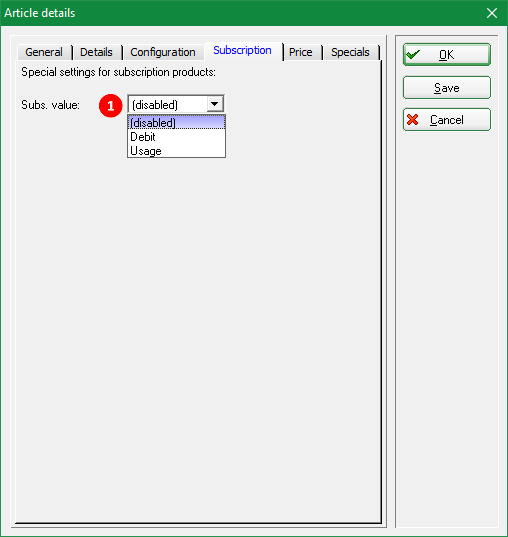
Task: Click the Subs. value label
Action: click(50, 105)
